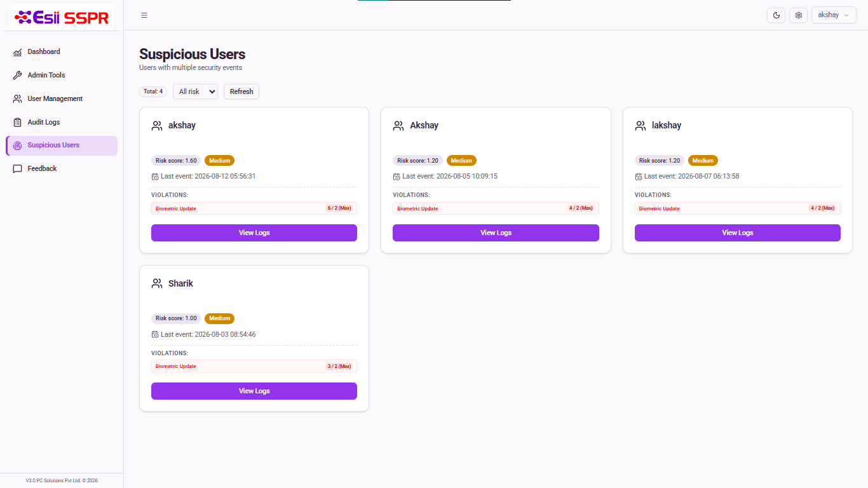
Task: Click Last event: 2026-08-05 10:09:15 text
Action: [x=450, y=177]
